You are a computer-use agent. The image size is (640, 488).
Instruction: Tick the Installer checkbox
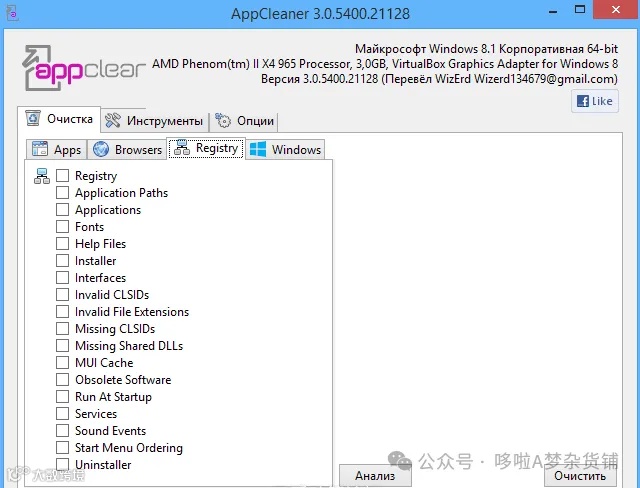click(x=62, y=260)
